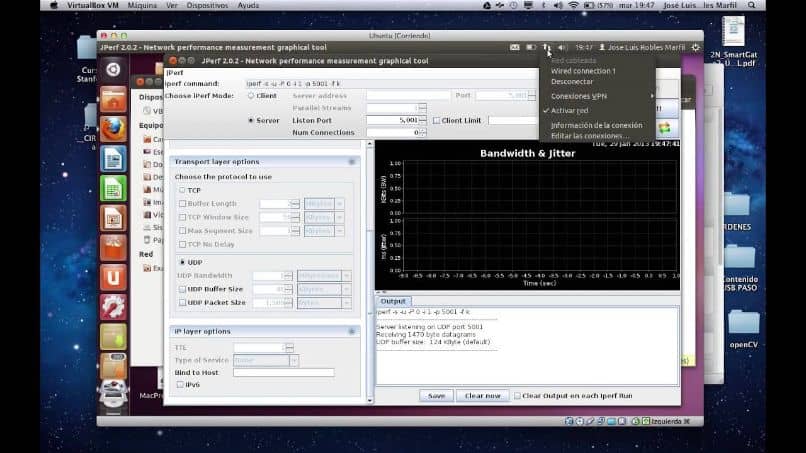806x453 pixels.
Task: Select the TCP protocol radio button
Action: 182,190
